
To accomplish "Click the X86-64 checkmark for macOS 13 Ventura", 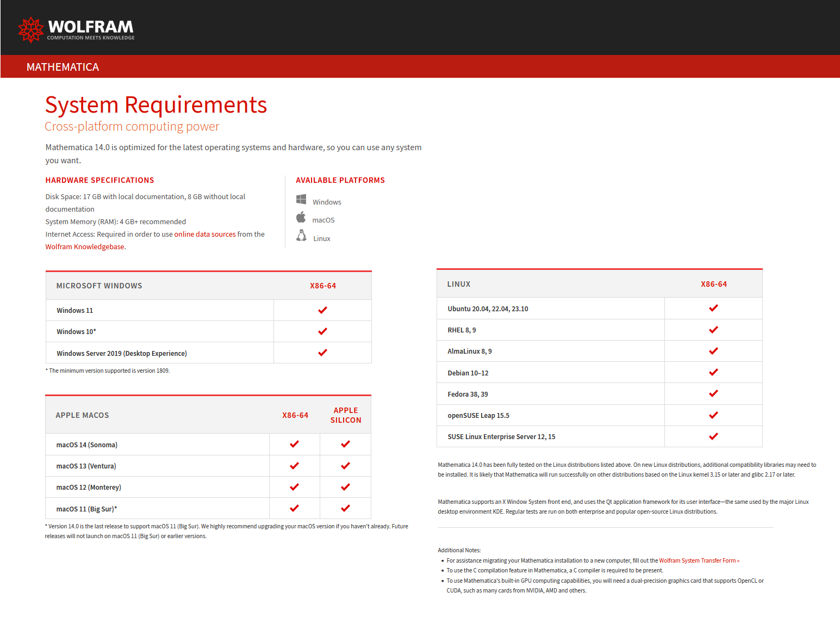I will pos(295,466).
